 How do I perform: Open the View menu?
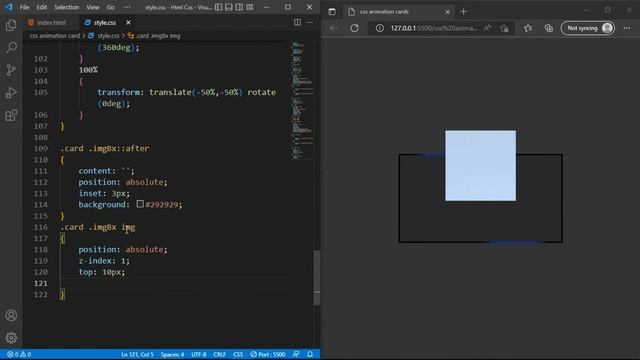pos(93,7)
